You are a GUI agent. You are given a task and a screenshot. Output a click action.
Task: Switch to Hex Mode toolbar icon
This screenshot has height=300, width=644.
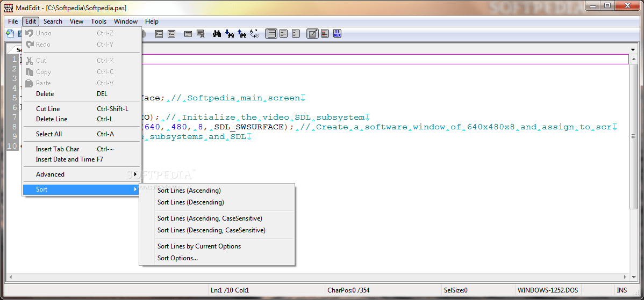(337, 34)
